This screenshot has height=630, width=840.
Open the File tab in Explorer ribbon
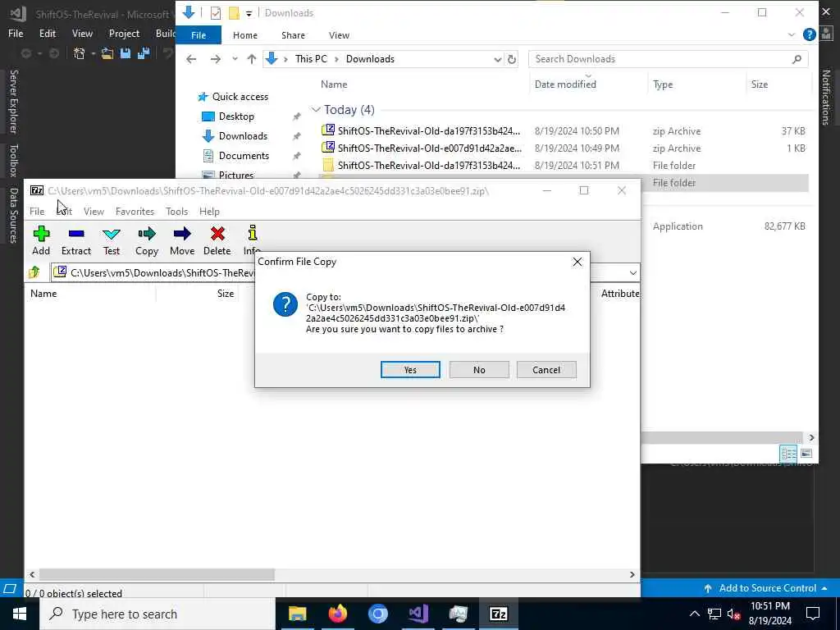(199, 34)
